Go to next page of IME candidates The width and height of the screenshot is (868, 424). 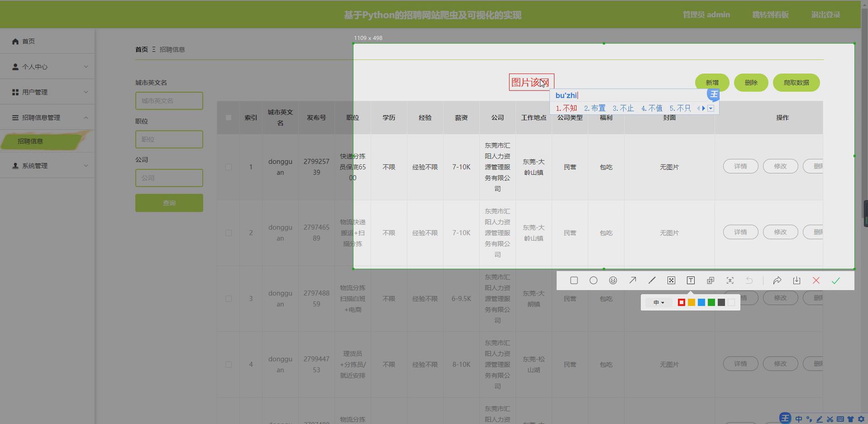click(x=704, y=108)
